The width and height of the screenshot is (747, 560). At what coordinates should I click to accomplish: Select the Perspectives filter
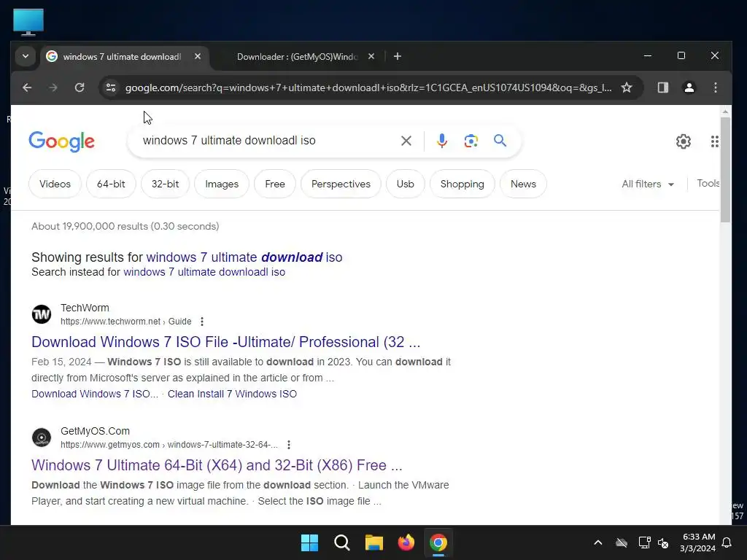point(341,184)
